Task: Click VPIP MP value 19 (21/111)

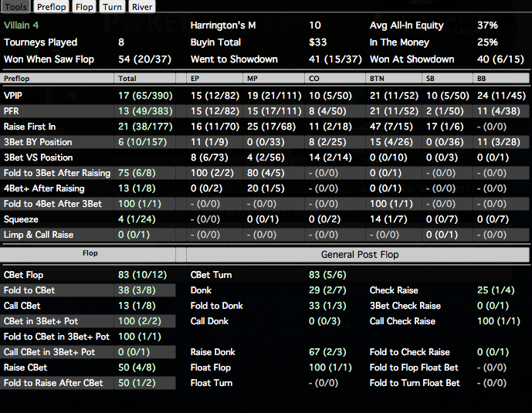Action: point(274,96)
